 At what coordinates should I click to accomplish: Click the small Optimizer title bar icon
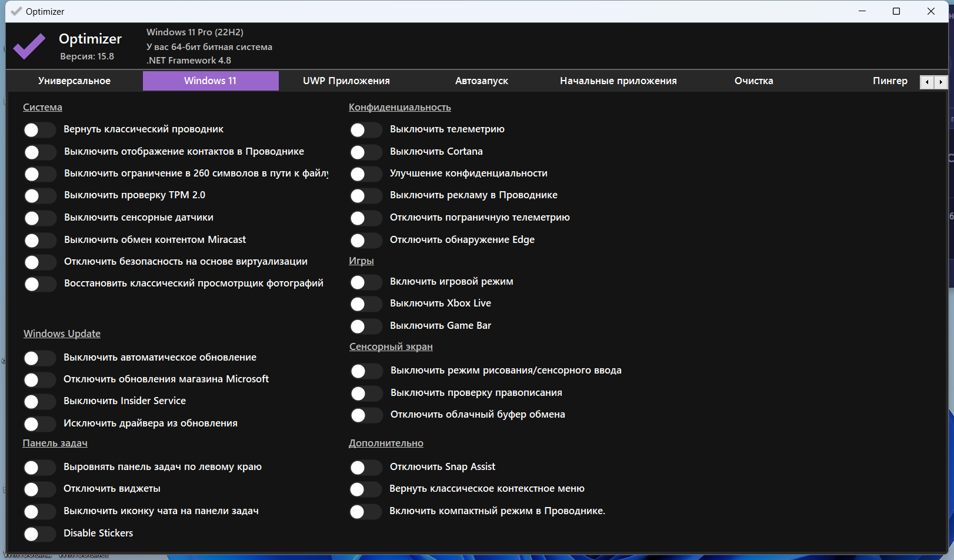16,11
